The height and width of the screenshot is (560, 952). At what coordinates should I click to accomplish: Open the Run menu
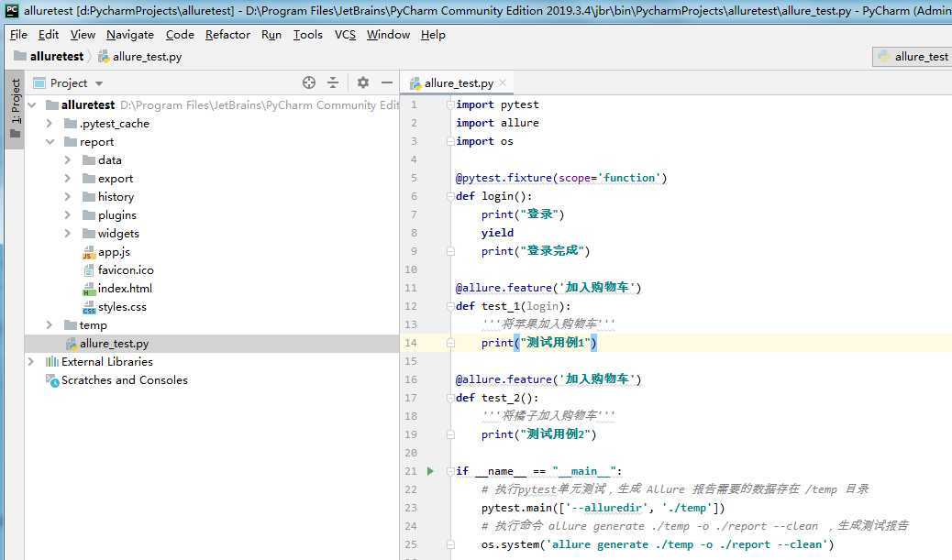pyautogui.click(x=271, y=35)
